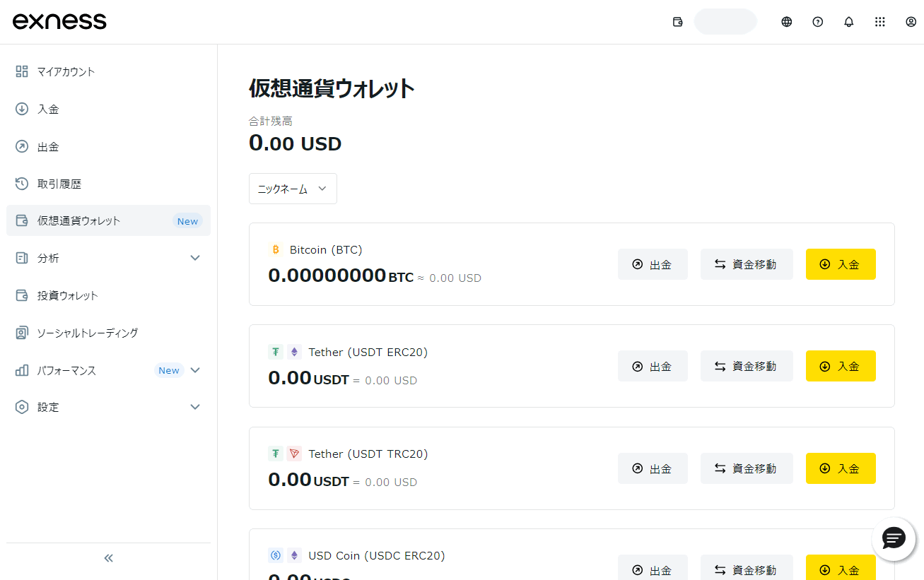The width and height of the screenshot is (924, 580).
Task: Click the 合計残高 0.00 USD total
Action: pyautogui.click(x=296, y=144)
